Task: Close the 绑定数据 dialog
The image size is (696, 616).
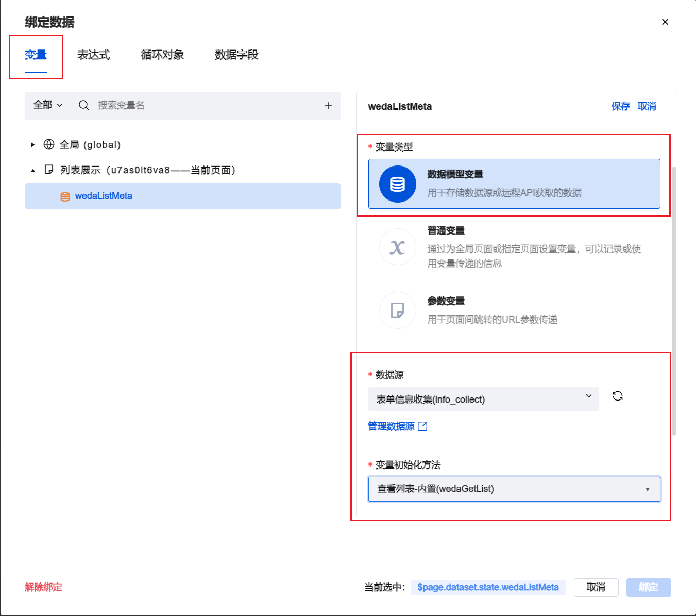Action: pyautogui.click(x=665, y=22)
